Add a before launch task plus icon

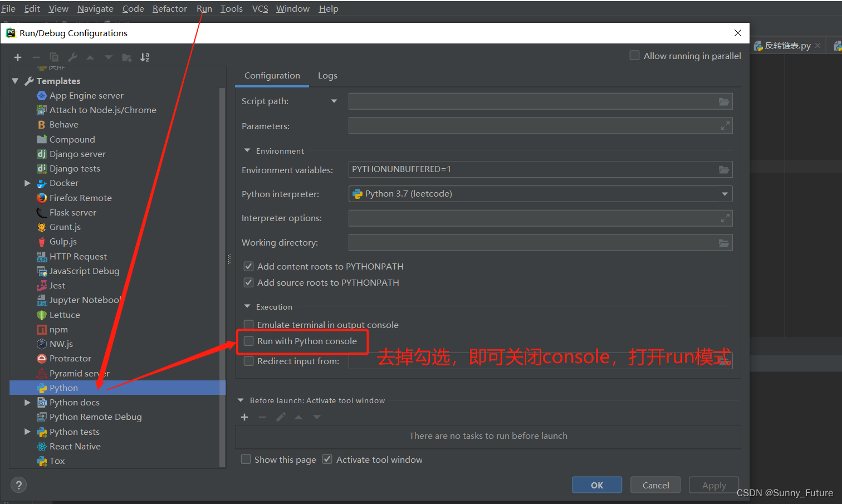244,417
